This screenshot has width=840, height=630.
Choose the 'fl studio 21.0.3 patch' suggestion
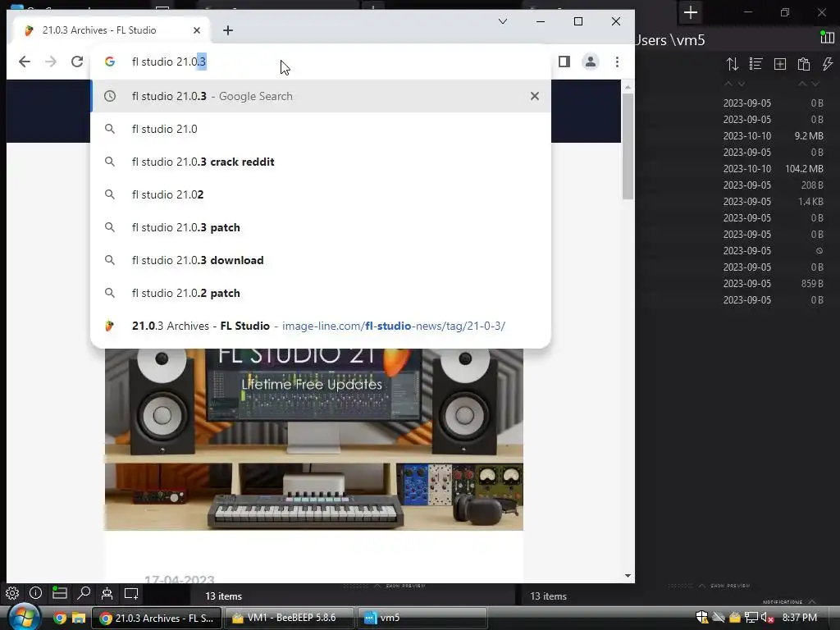(321, 228)
